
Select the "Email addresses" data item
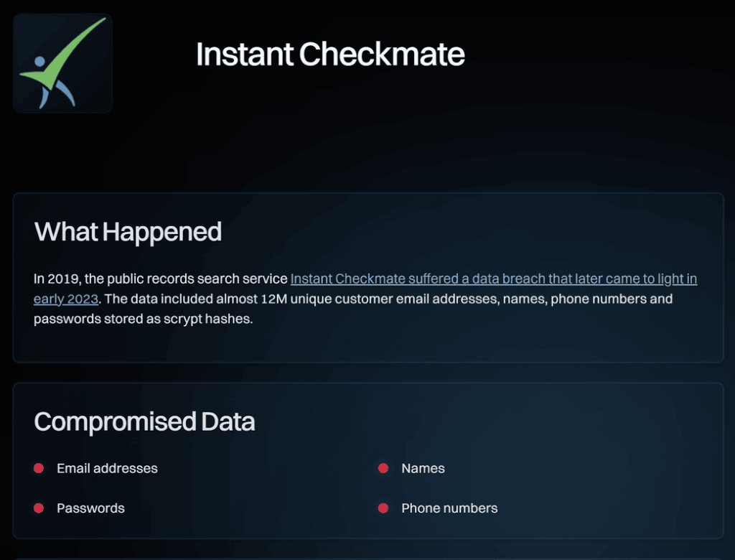107,469
